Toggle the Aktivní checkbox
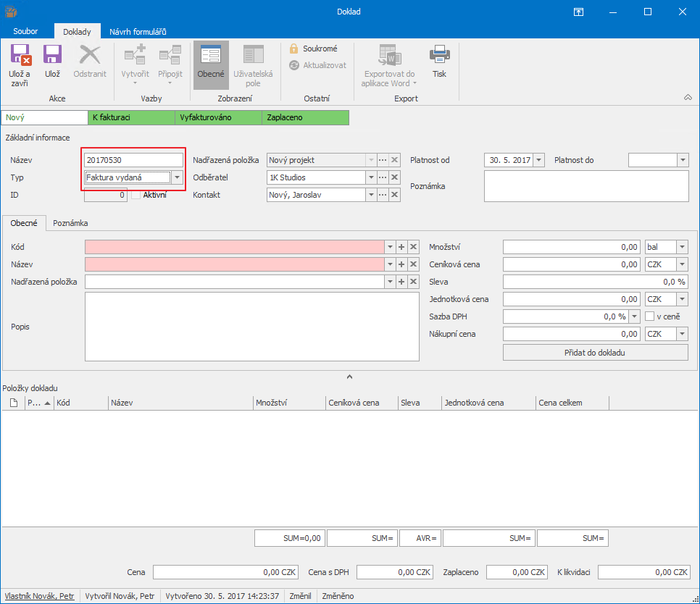Viewport: 700px width, 604px height. (x=136, y=195)
